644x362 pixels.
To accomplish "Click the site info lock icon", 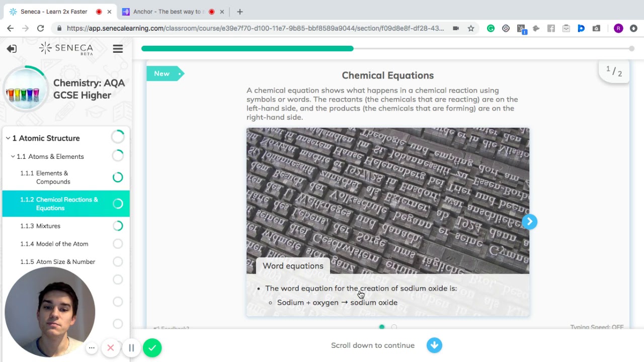I will coord(59,29).
